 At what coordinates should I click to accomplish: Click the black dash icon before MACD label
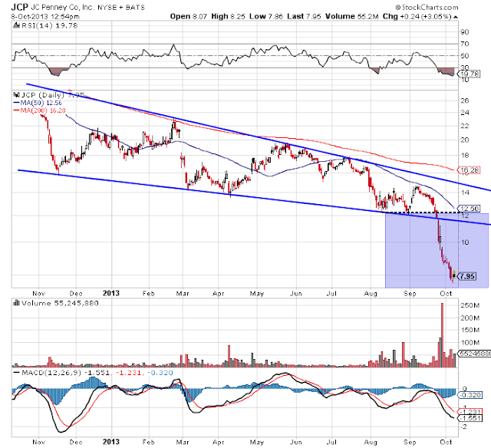[x=17, y=373]
